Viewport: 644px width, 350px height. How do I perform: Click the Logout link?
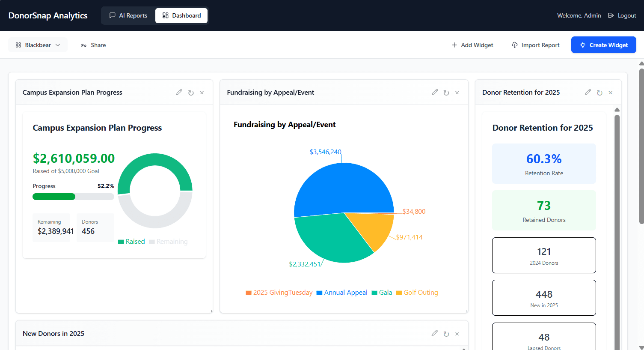pos(622,15)
